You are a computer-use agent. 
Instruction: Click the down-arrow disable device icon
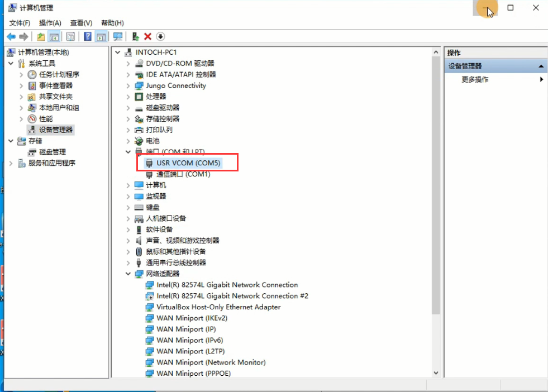click(x=161, y=37)
